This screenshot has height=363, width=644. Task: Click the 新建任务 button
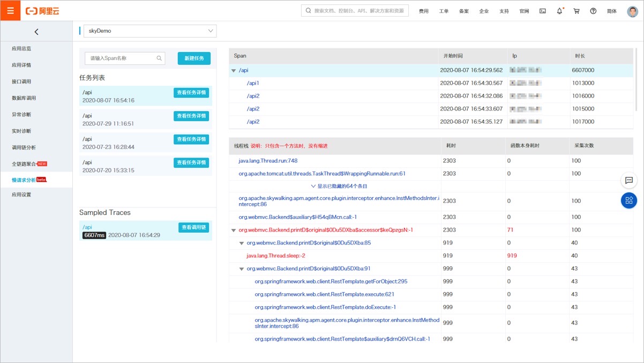pos(194,58)
